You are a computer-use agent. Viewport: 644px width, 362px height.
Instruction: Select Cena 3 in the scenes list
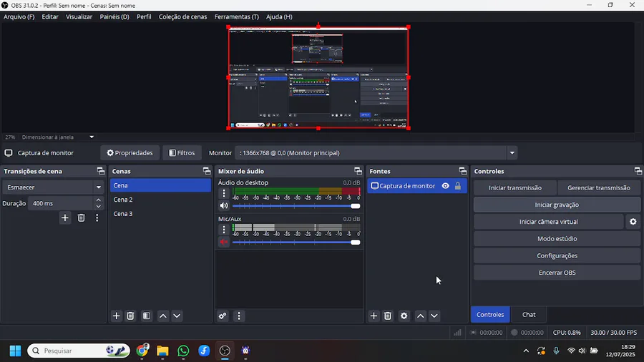pos(160,214)
